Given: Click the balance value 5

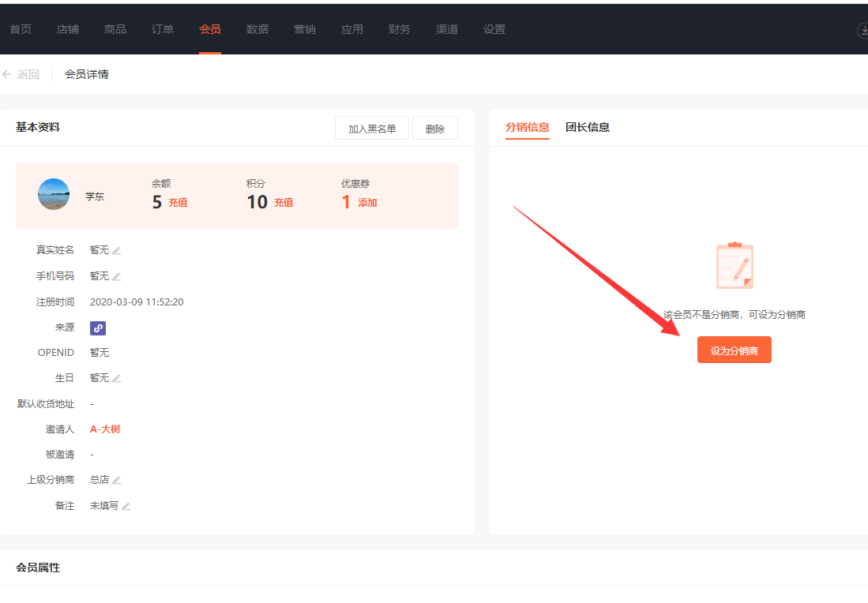Looking at the screenshot, I should pyautogui.click(x=157, y=202).
